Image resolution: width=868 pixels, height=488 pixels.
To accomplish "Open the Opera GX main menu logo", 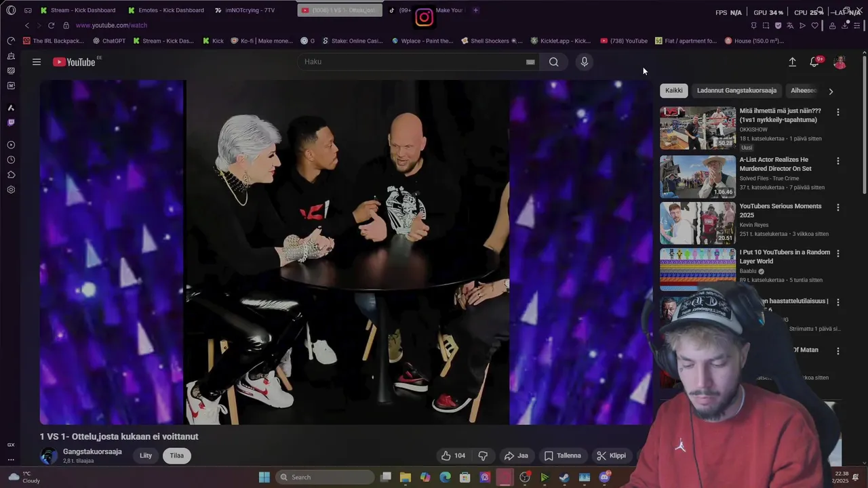I will pos(11,10).
